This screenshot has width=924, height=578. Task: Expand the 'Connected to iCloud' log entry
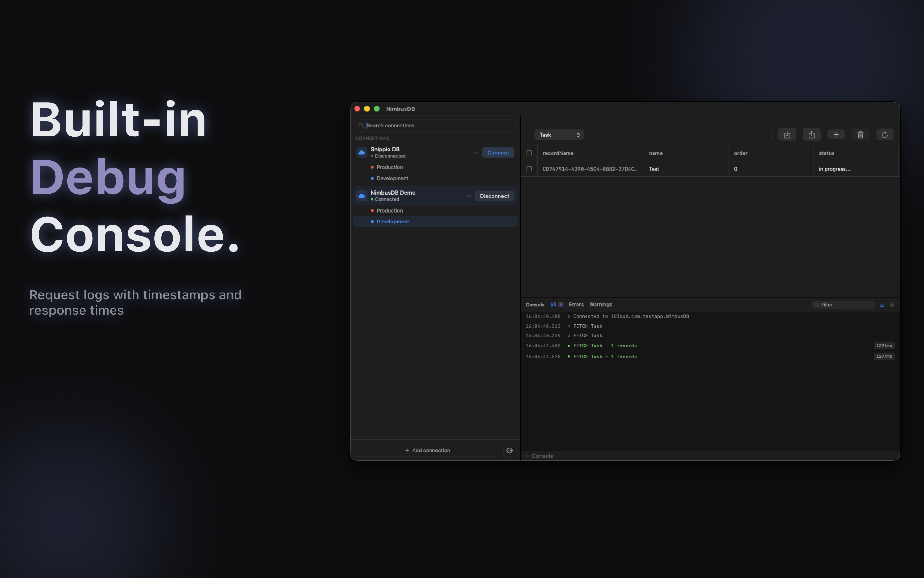point(893,316)
